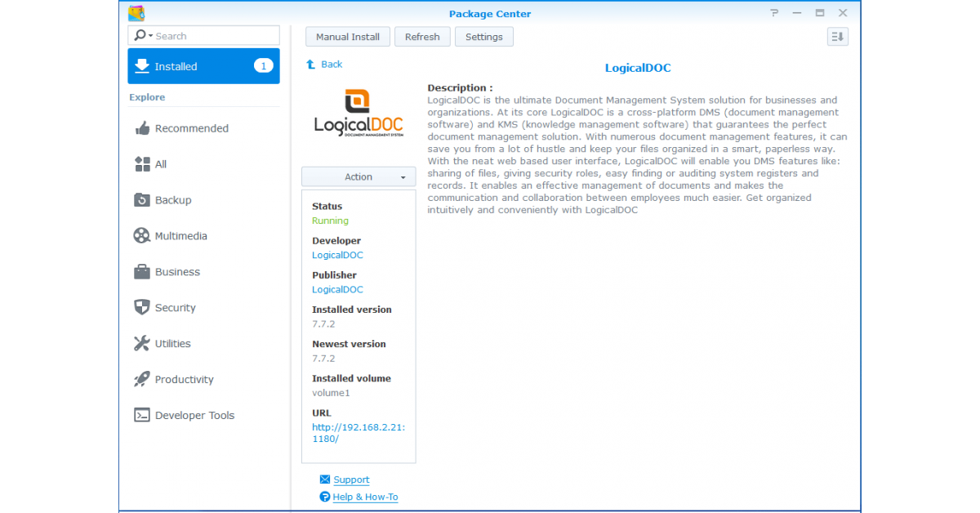View Business packages in the sidebar

coord(176,272)
